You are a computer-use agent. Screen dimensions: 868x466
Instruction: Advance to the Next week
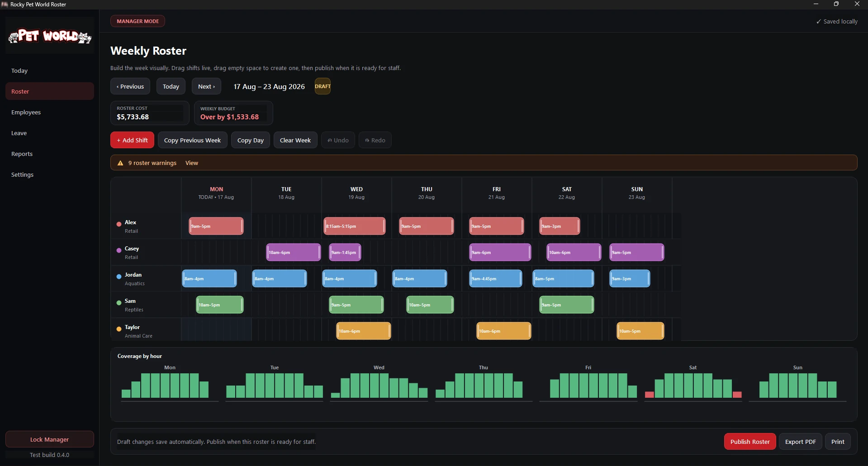pyautogui.click(x=206, y=86)
